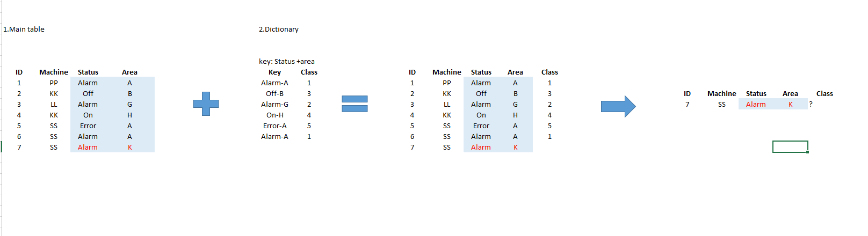Screen dimensions: 868x236
Task: Click the "Key" header in the dictionary
Action: point(274,72)
